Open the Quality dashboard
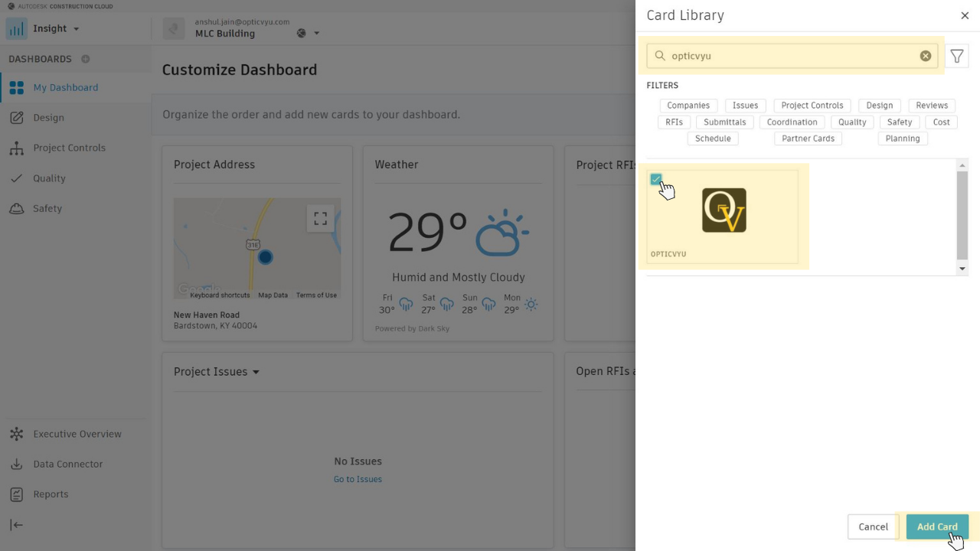This screenshot has height=551, width=980. [49, 178]
